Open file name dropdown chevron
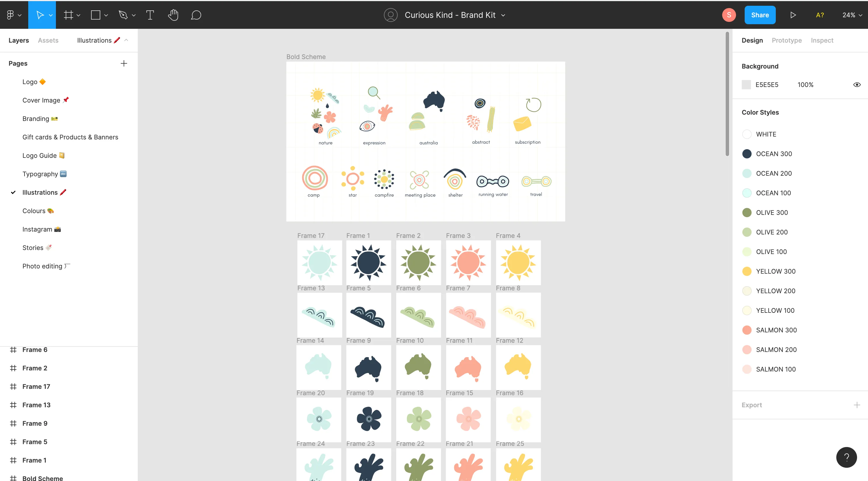 503,15
